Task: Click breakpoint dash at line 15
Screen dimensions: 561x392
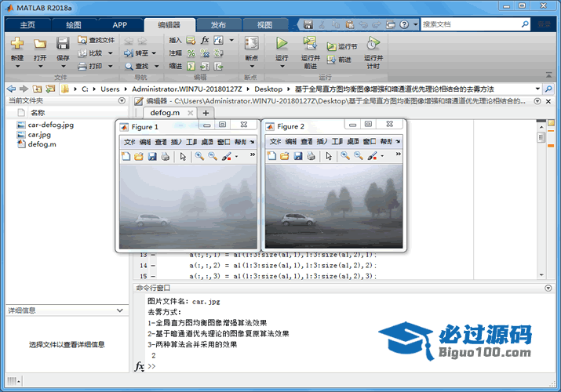Action: coord(153,276)
